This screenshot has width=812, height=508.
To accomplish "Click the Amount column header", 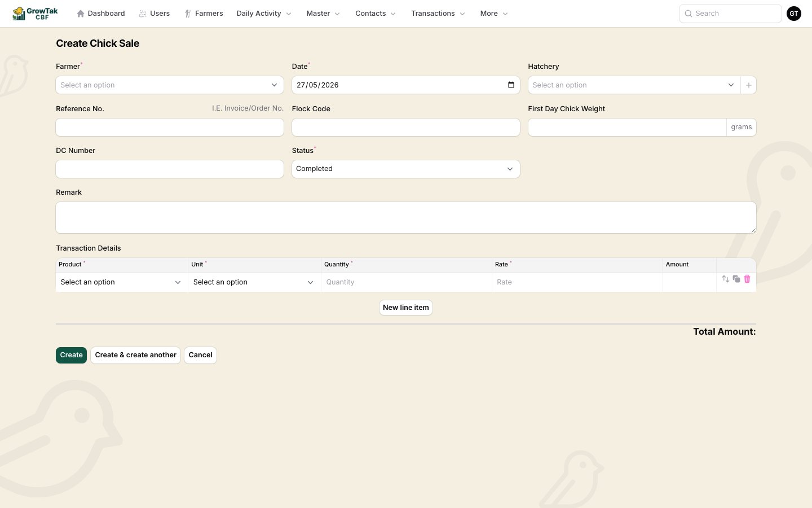I will coord(677,264).
